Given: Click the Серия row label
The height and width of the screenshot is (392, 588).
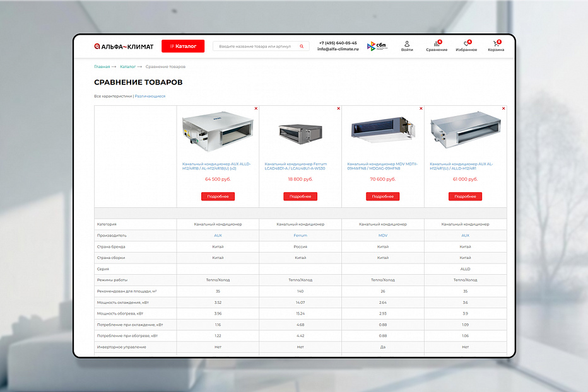Looking at the screenshot, I should [x=103, y=269].
